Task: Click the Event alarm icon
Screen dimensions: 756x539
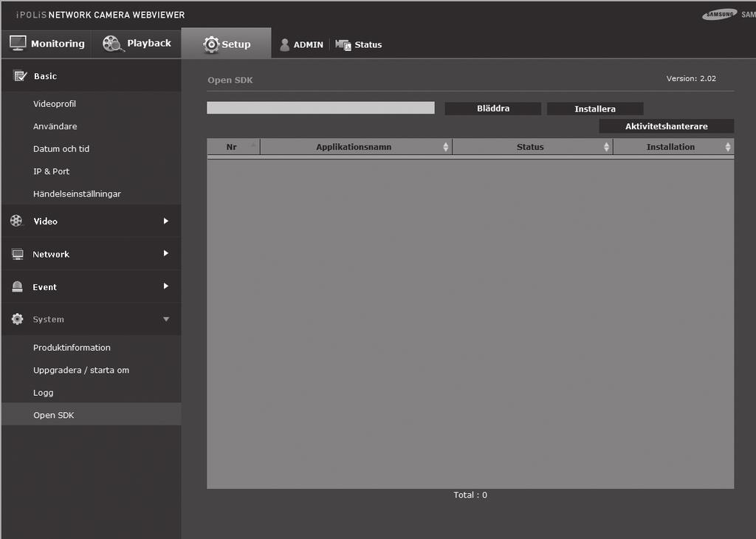Action: click(18, 286)
